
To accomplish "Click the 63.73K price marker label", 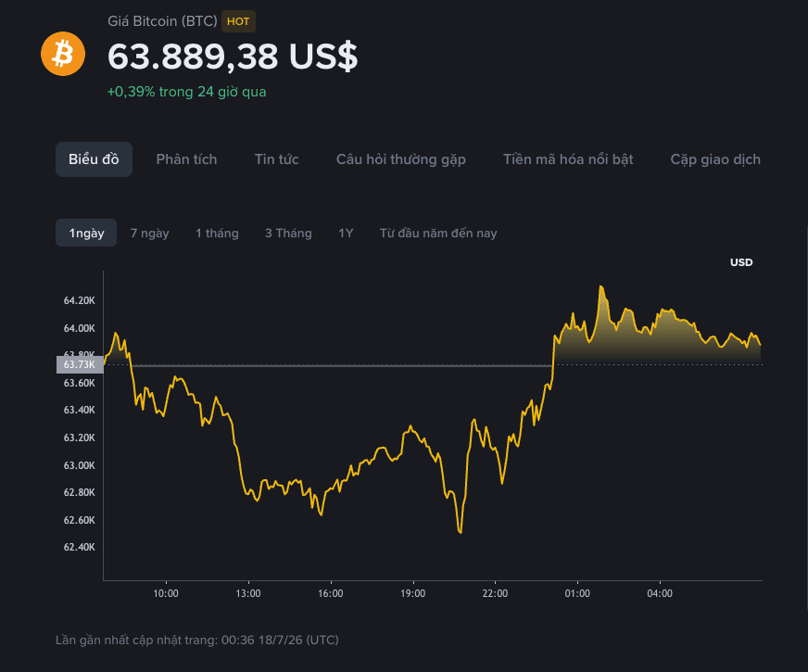I will click(x=80, y=364).
